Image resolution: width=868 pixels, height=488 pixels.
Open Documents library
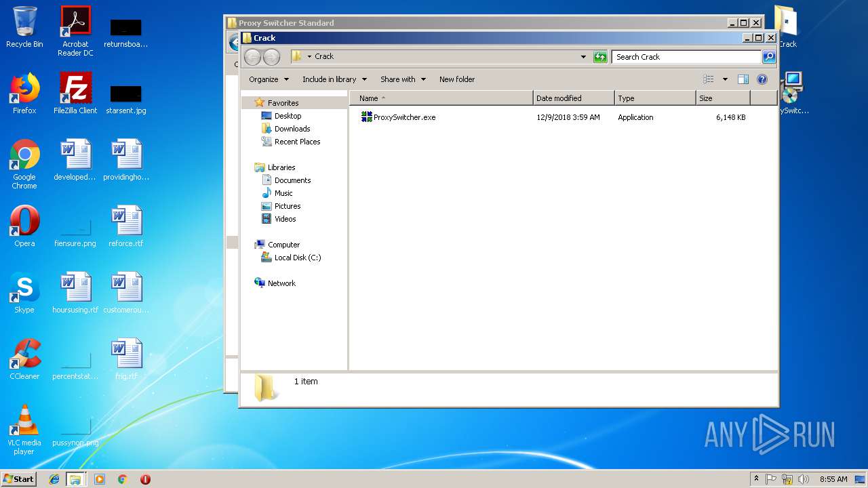pos(292,180)
